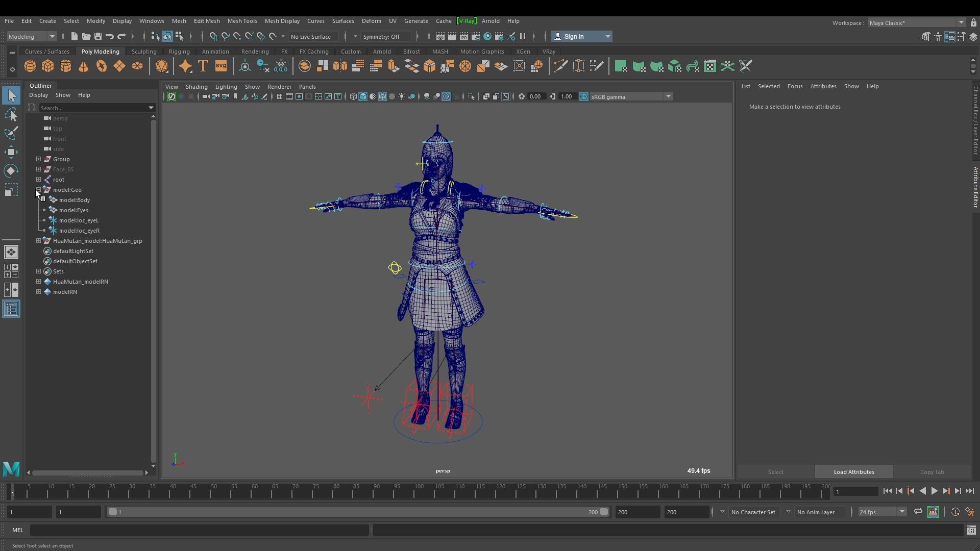Expand the model:Geo node in the Outliner
Viewport: 980px width, 551px height.
[x=38, y=189]
